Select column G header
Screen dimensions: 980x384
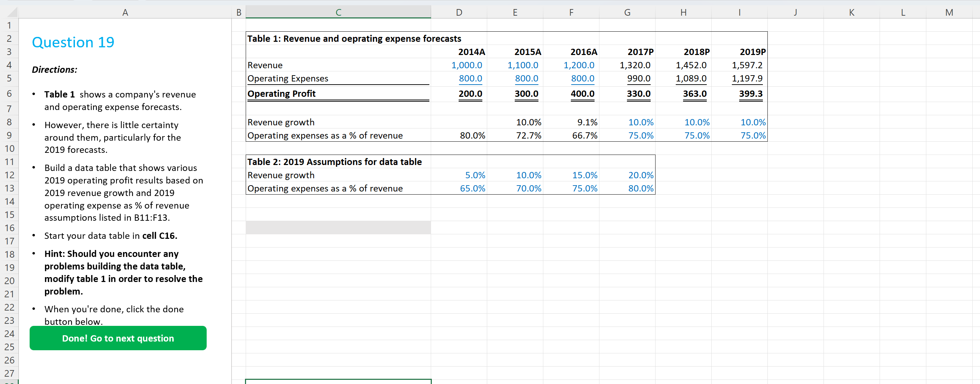(x=627, y=12)
